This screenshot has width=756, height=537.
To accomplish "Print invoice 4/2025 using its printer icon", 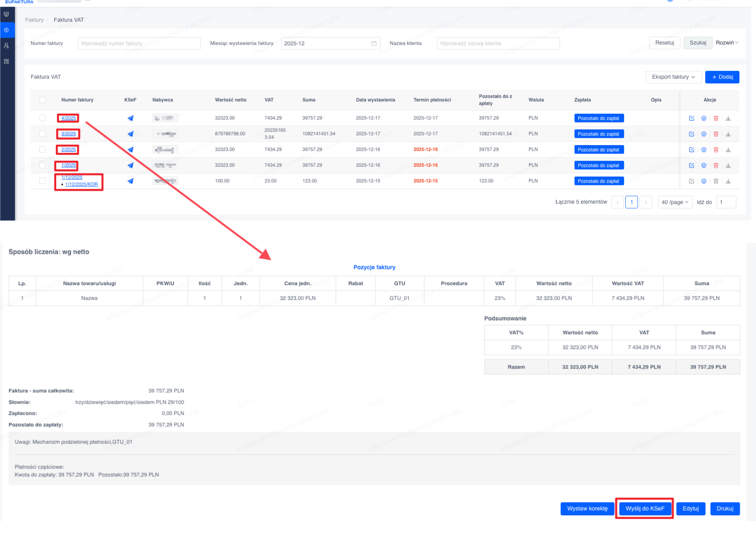I will 704,118.
